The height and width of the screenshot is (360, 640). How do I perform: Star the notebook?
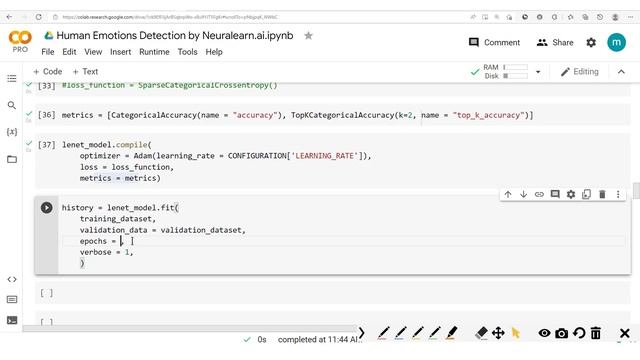[309, 36]
